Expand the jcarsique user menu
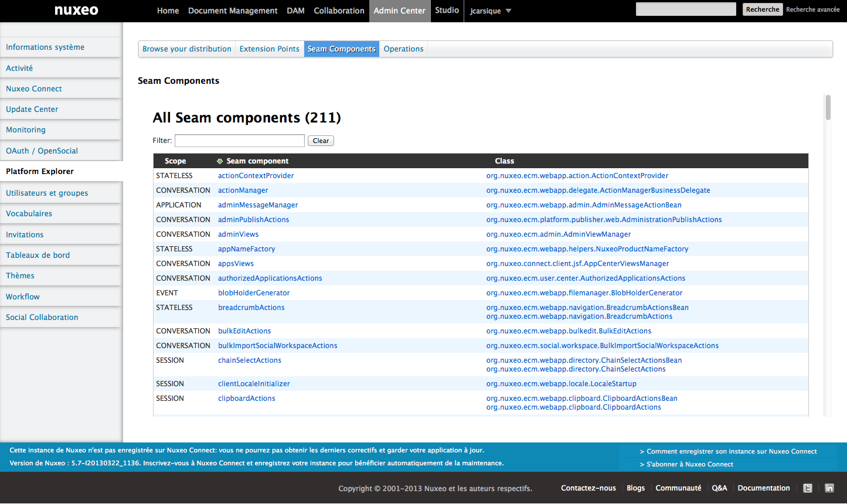 tap(491, 11)
